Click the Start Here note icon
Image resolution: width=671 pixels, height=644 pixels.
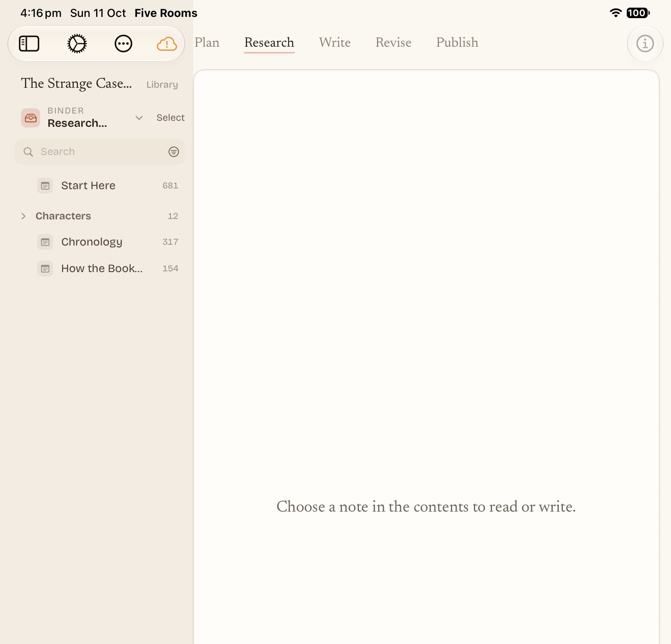click(x=45, y=186)
